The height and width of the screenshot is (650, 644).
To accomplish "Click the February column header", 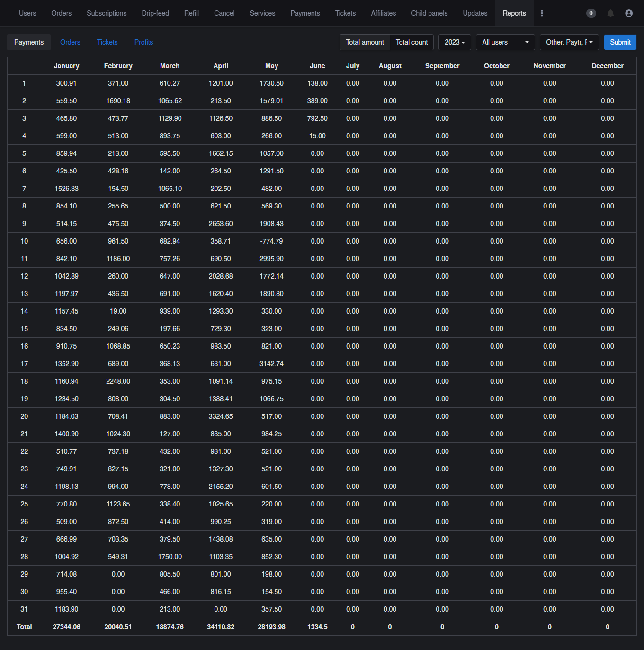I will click(118, 66).
